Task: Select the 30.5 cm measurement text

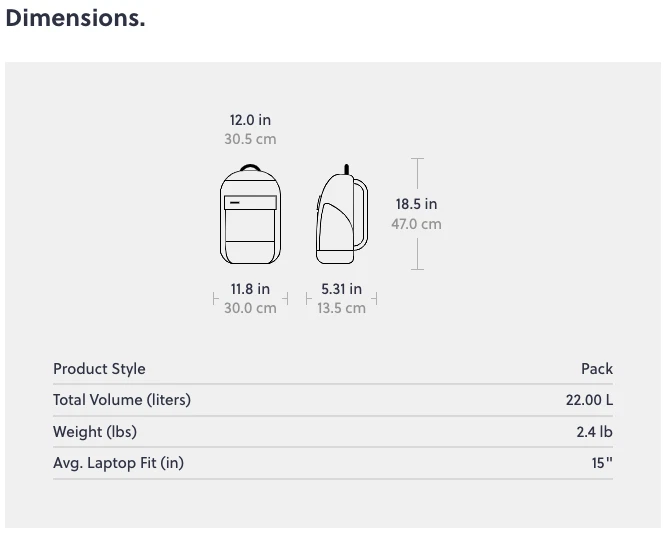Action: coord(250,139)
